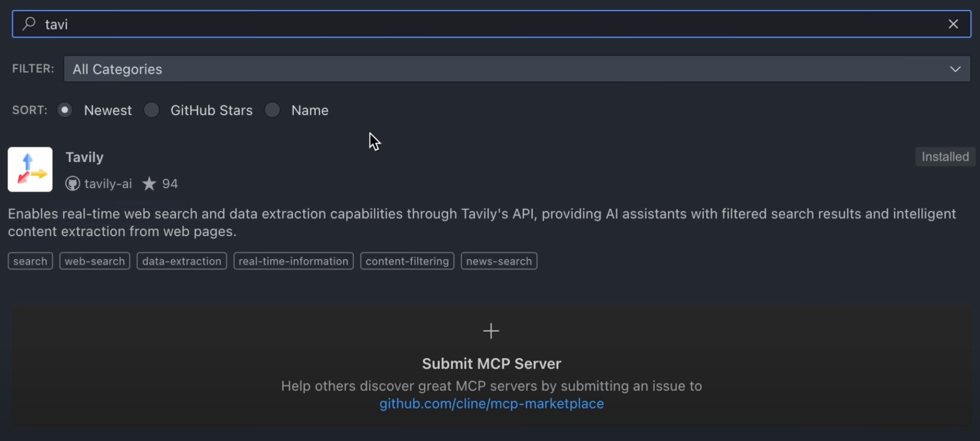Click the Installed button for Tavily
Viewport: 980px width, 441px height.
point(945,157)
